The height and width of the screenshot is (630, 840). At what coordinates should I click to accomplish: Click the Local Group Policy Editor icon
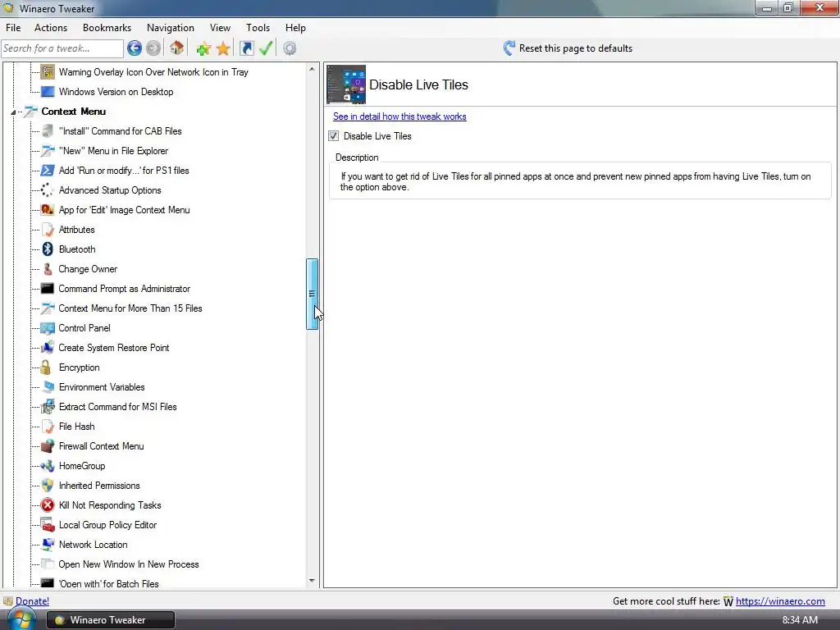click(x=48, y=525)
